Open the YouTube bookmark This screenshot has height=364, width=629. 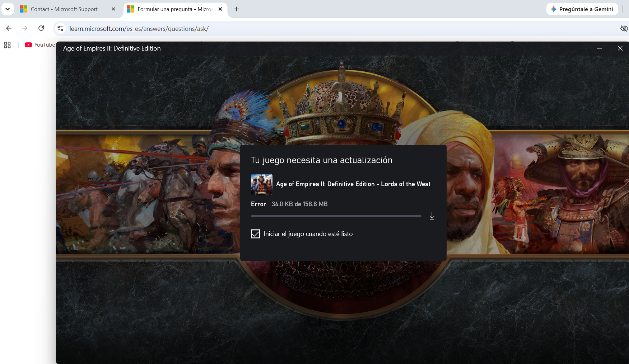(40, 45)
